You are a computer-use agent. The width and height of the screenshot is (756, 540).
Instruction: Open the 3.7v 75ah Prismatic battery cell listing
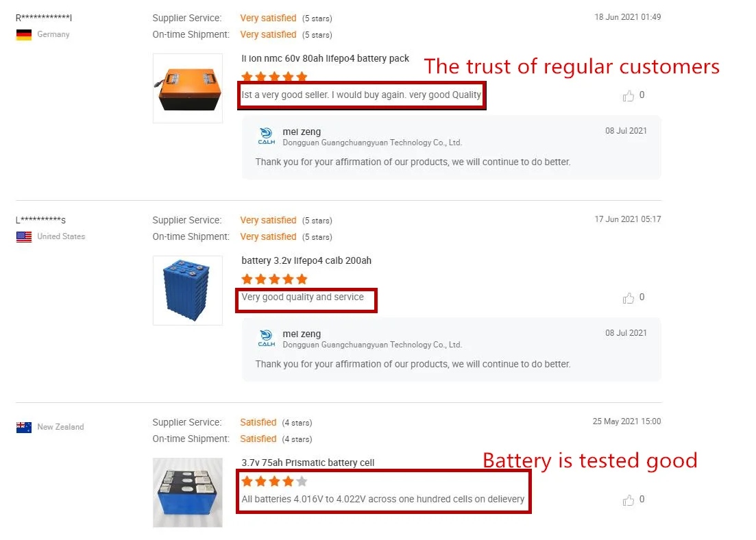click(x=307, y=463)
